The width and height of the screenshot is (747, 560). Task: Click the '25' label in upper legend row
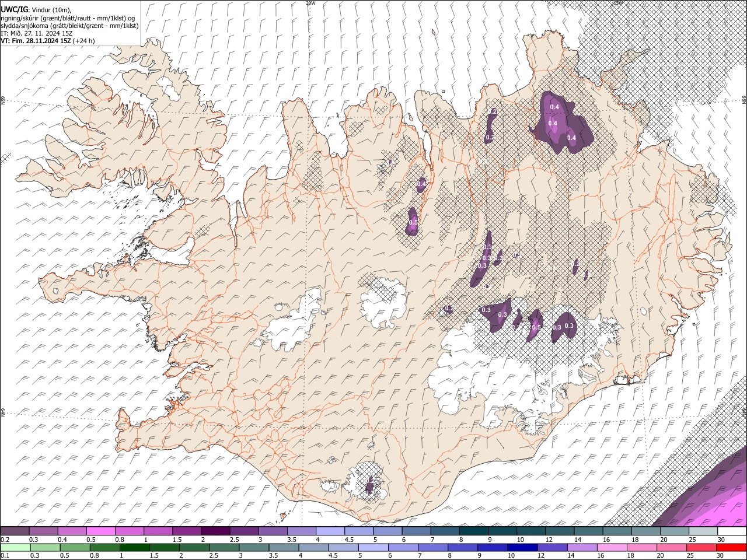(692, 540)
